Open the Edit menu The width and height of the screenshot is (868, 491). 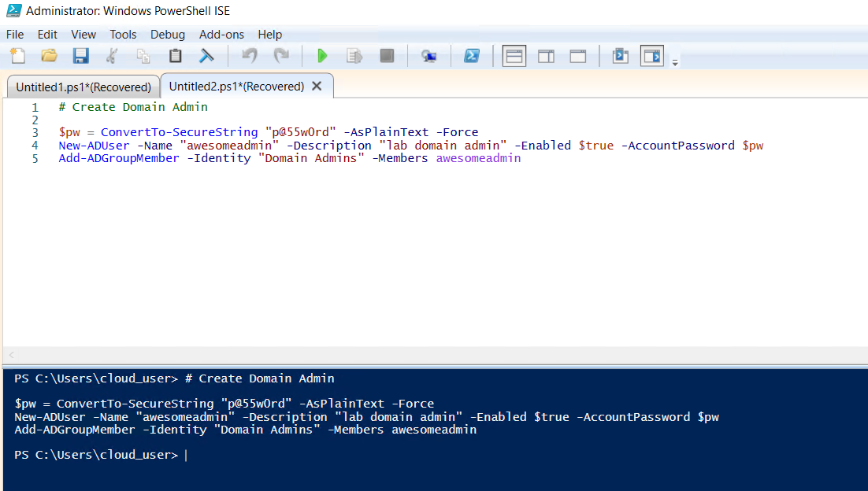tap(47, 35)
